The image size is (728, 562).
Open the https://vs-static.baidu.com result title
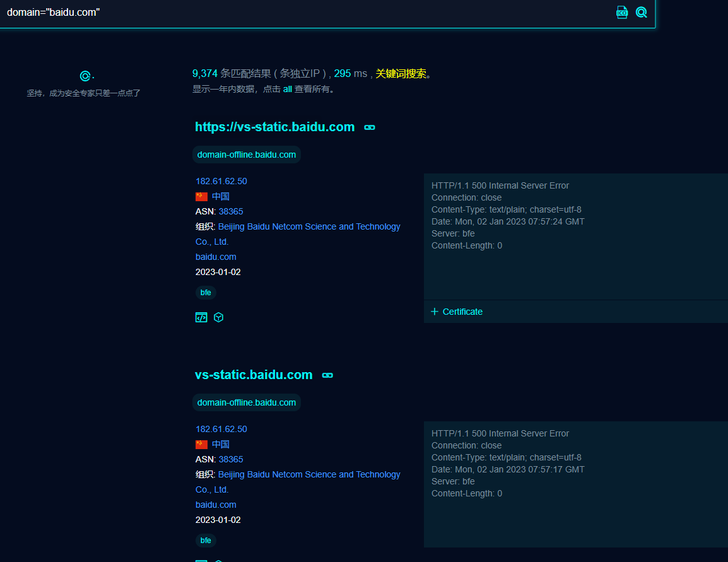click(275, 127)
